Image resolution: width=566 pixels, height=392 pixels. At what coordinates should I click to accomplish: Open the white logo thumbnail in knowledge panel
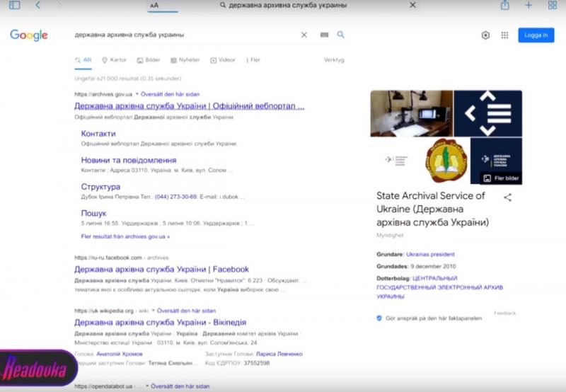click(x=396, y=160)
